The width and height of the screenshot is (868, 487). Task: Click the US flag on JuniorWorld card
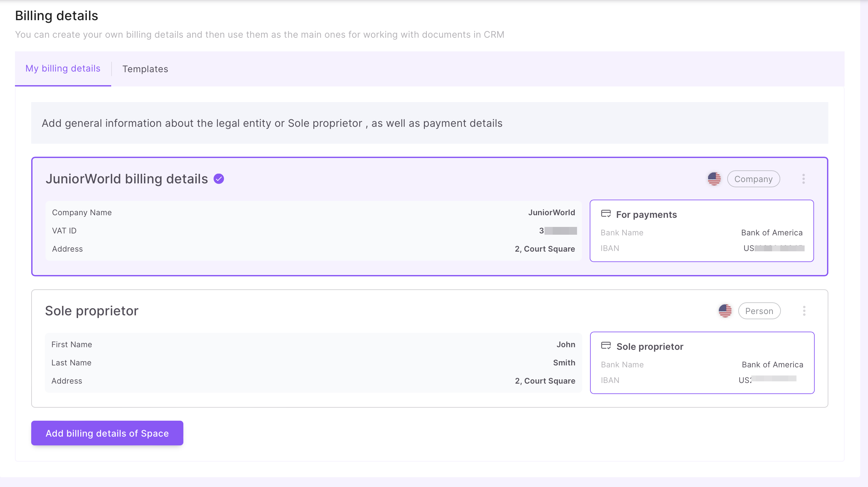(x=714, y=178)
